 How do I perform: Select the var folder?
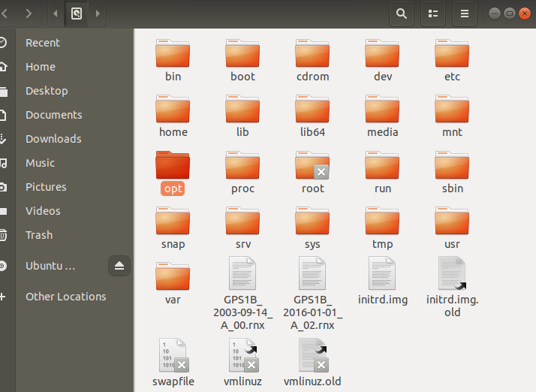pyautogui.click(x=173, y=284)
